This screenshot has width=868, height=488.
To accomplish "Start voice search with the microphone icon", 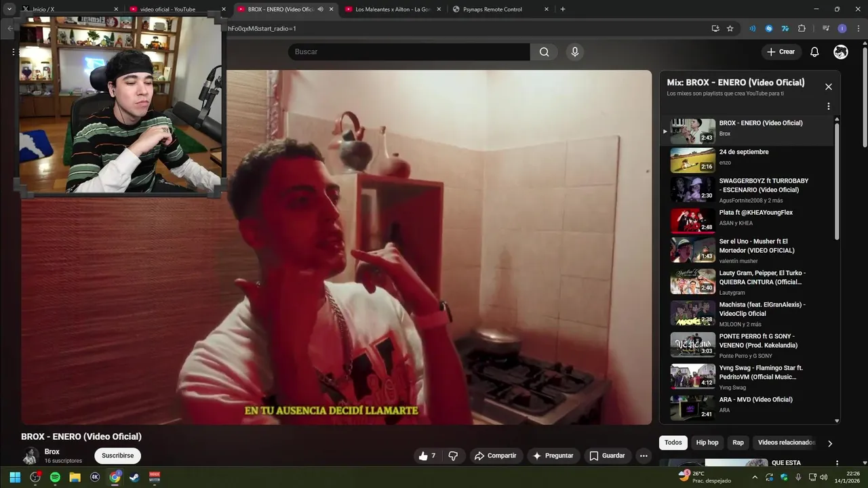I will tap(575, 52).
